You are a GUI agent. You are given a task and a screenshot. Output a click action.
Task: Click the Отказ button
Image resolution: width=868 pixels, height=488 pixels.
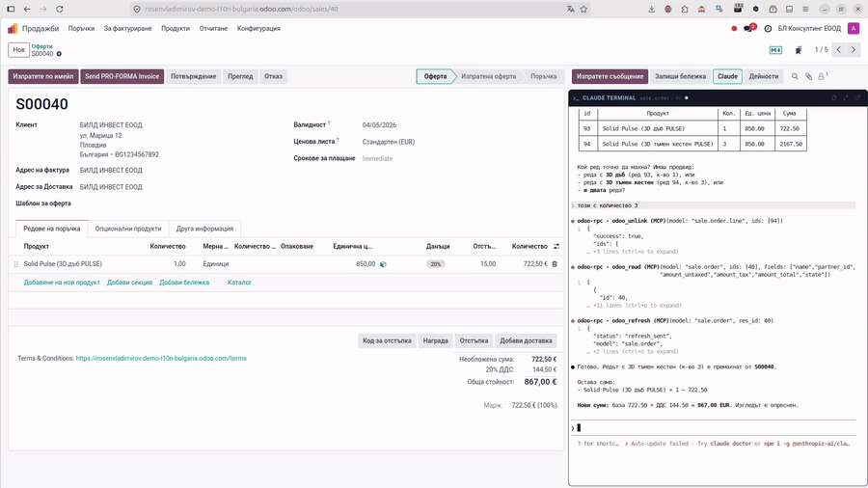(273, 76)
